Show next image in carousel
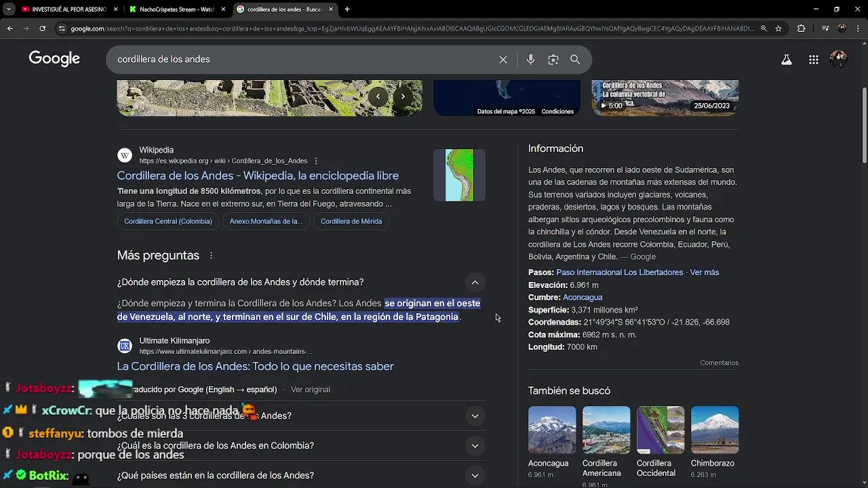The width and height of the screenshot is (868, 488). pyautogui.click(x=403, y=96)
